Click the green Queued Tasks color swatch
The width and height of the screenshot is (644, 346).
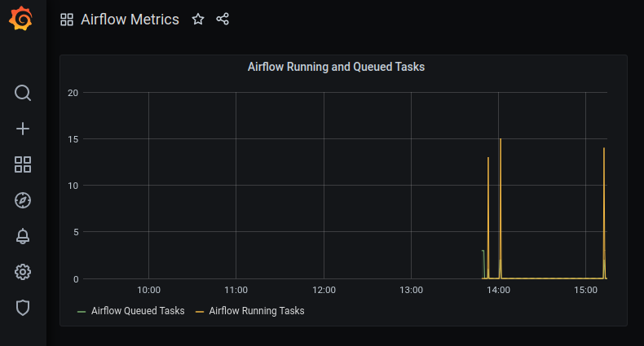pyautogui.click(x=82, y=312)
